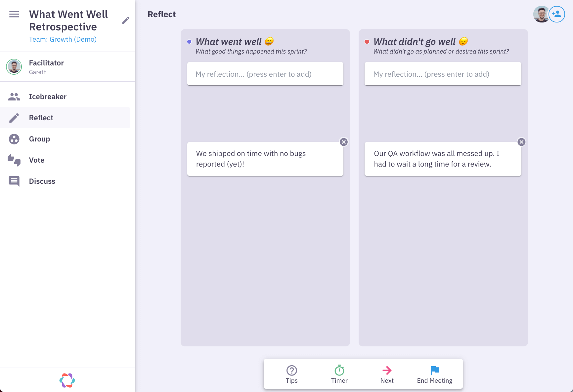Type in 'What went well' reflection field
573x392 pixels.
tap(265, 74)
